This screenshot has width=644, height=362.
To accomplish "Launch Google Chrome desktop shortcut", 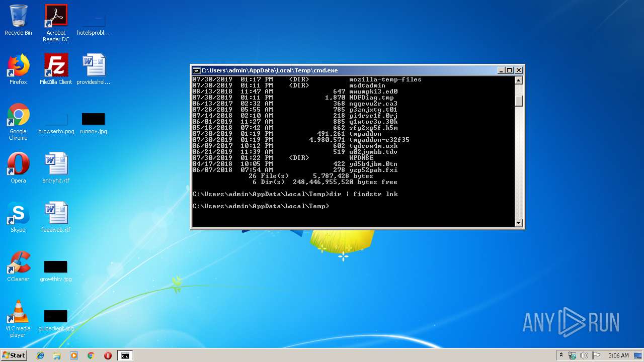I will tap(18, 122).
